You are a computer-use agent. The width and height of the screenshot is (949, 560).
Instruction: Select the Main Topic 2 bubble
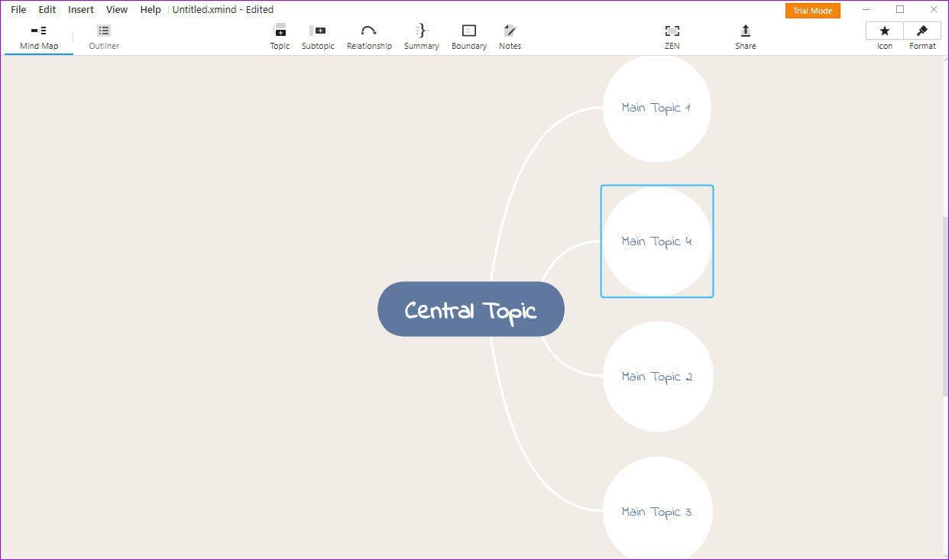tap(657, 377)
